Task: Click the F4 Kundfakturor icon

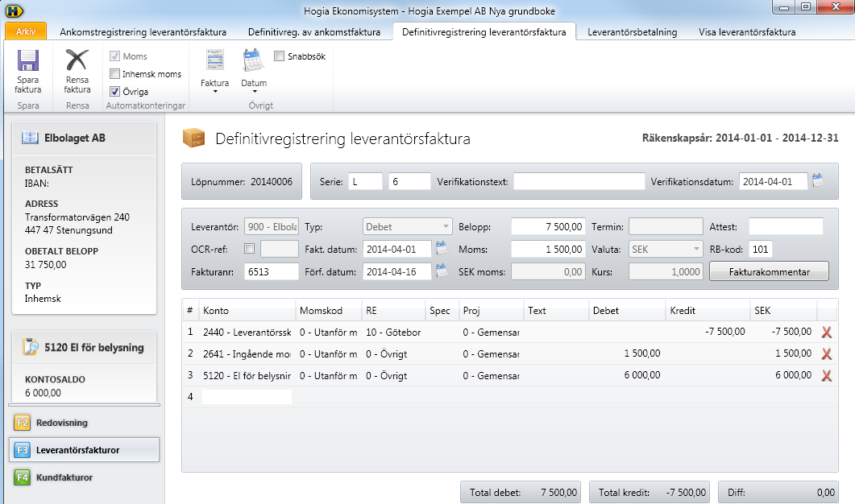Action: click(23, 477)
